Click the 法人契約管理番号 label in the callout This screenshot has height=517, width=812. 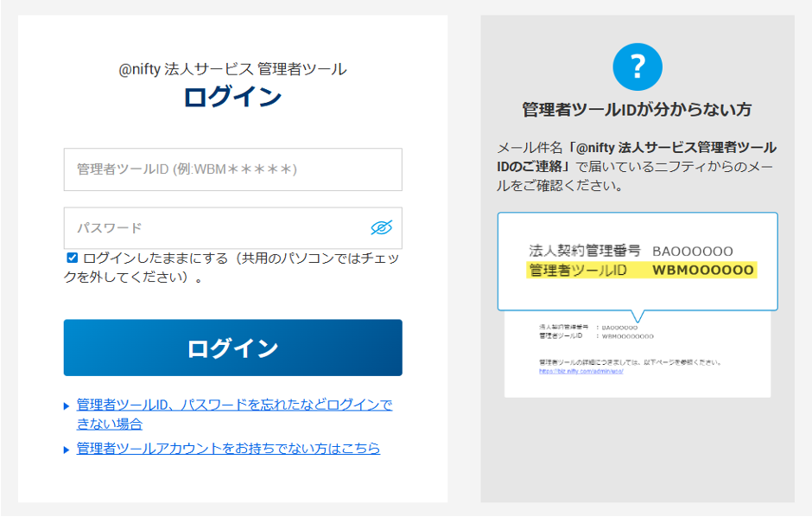pyautogui.click(x=584, y=251)
